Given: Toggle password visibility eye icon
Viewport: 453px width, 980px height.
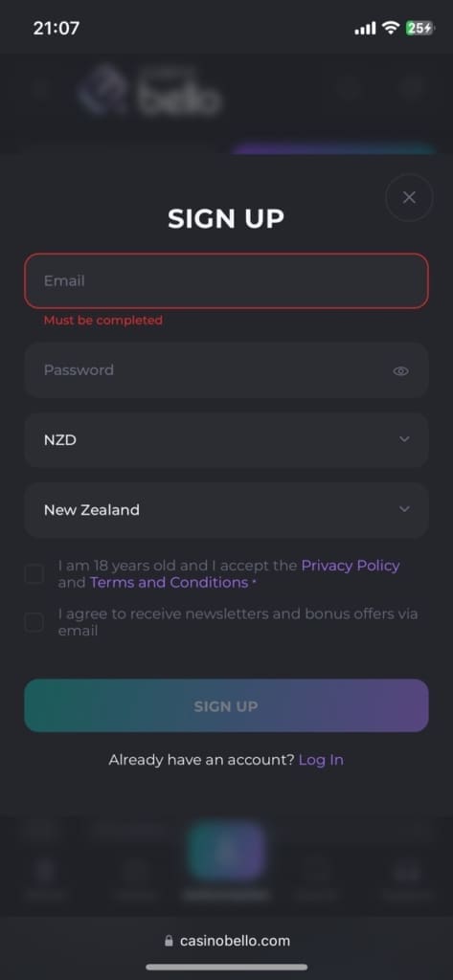Looking at the screenshot, I should pyautogui.click(x=400, y=371).
